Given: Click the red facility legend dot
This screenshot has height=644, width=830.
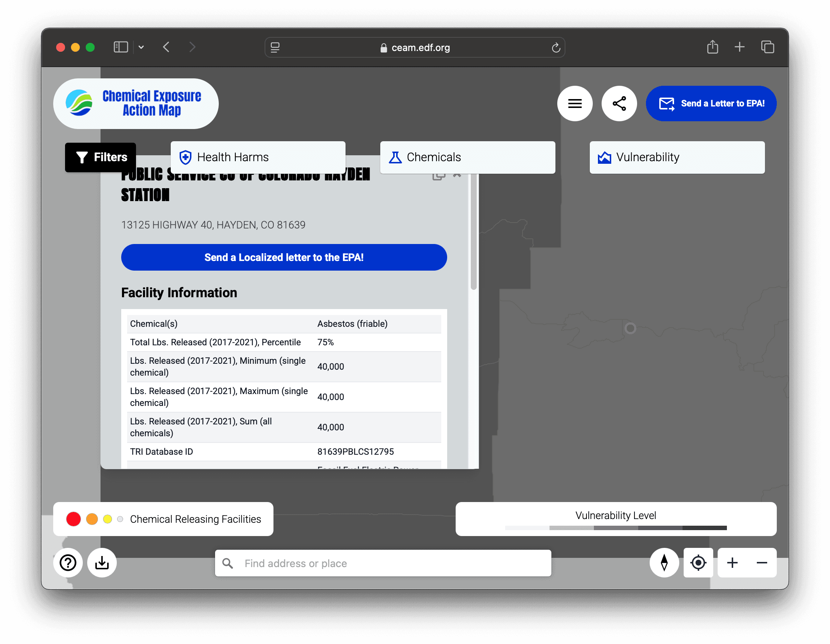Looking at the screenshot, I should click(x=73, y=519).
